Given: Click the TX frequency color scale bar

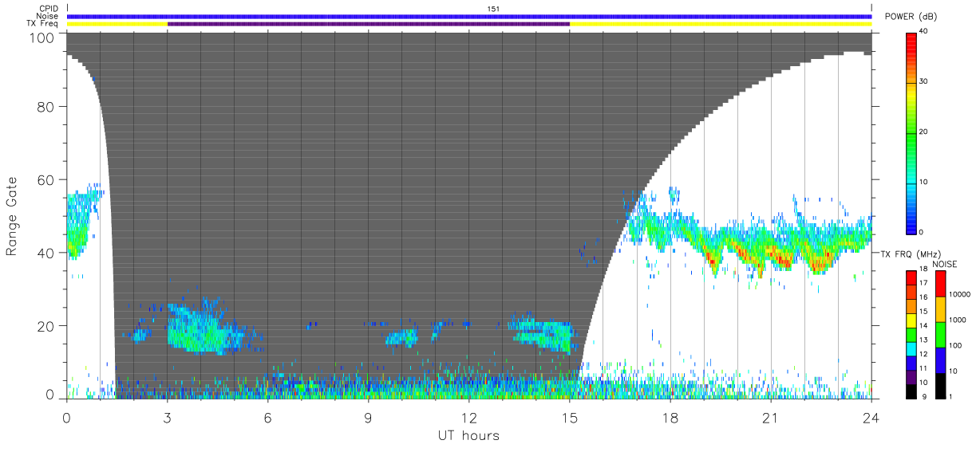Looking at the screenshot, I should (x=911, y=334).
